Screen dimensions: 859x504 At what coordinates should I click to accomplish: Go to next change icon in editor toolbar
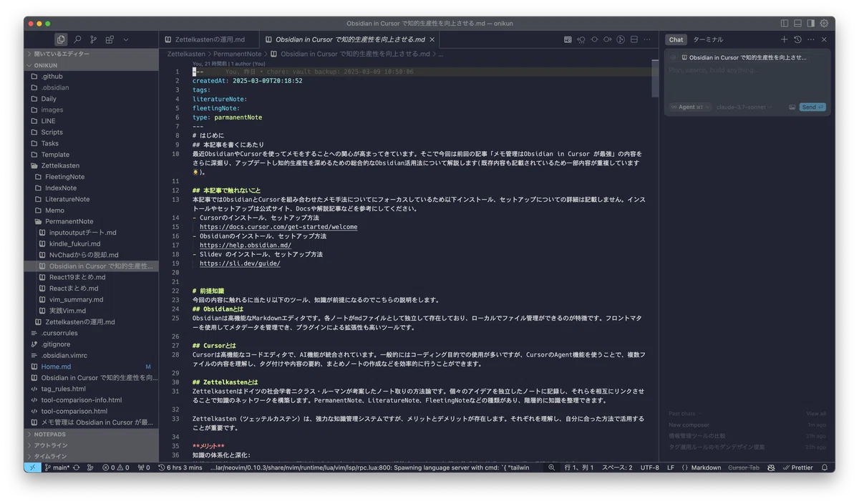coord(607,39)
